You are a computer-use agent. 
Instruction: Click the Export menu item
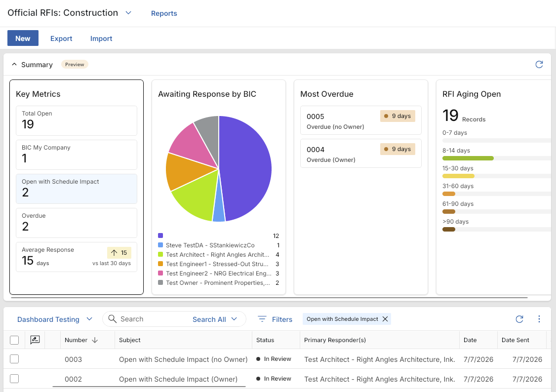click(61, 39)
